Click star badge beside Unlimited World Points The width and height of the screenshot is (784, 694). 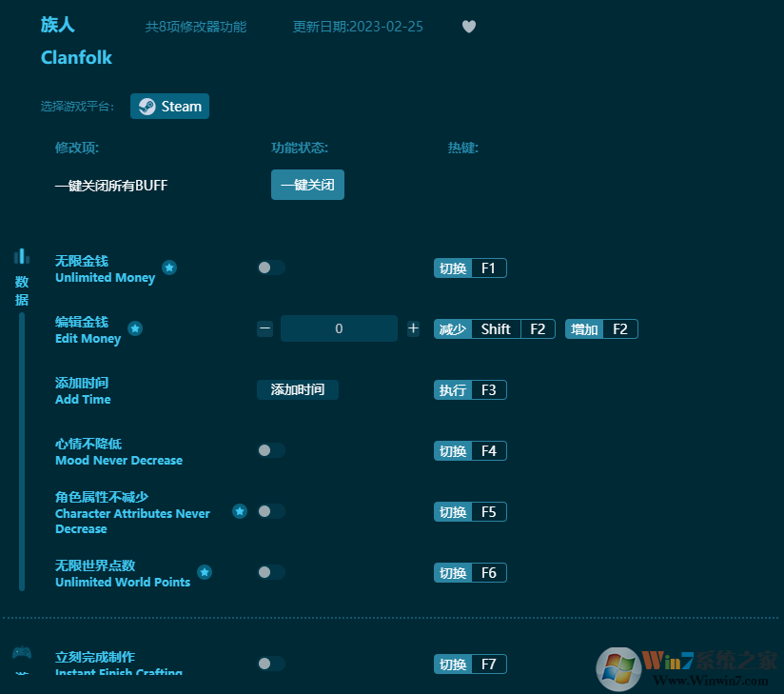tap(205, 572)
